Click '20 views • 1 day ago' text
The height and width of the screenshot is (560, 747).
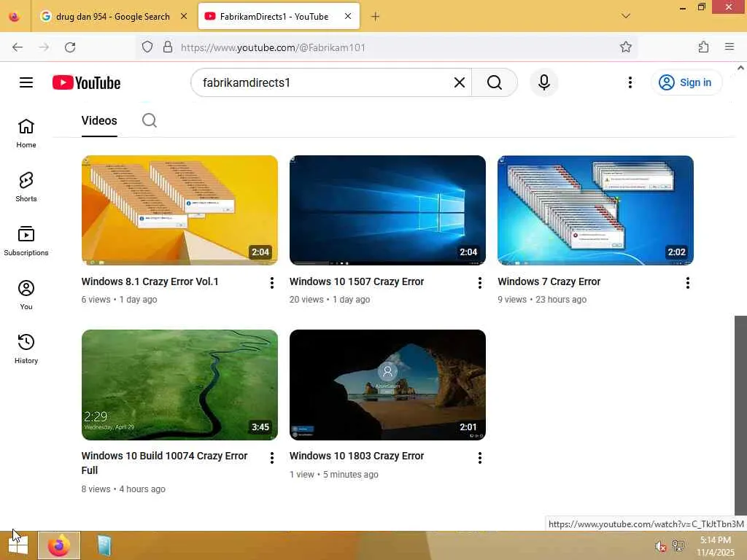point(329,300)
